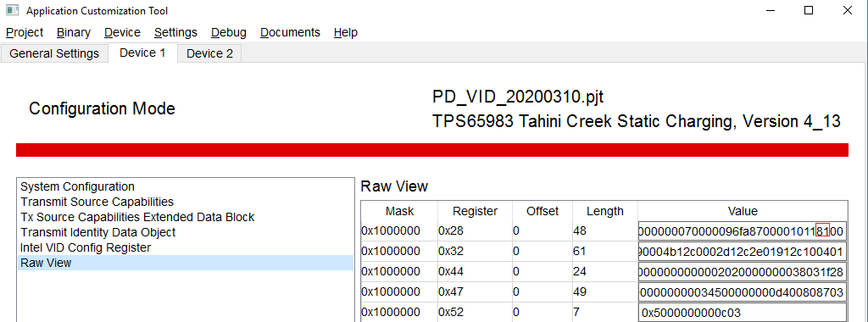Select the Device 1 tab

click(142, 53)
